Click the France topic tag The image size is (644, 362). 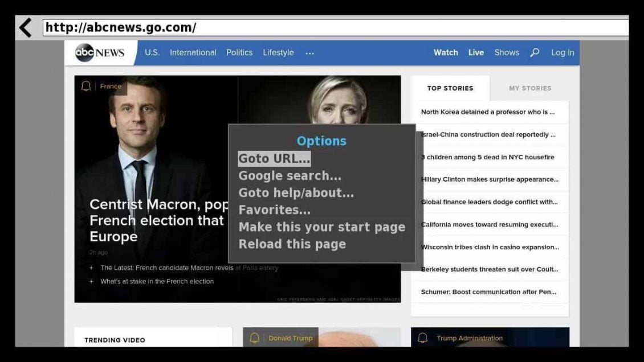[111, 86]
